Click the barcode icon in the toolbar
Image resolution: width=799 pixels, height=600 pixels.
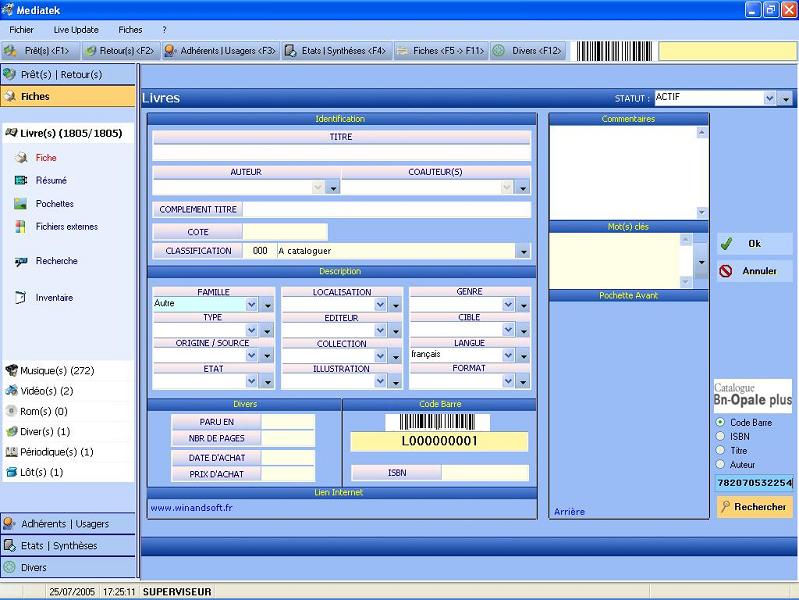click(x=614, y=51)
